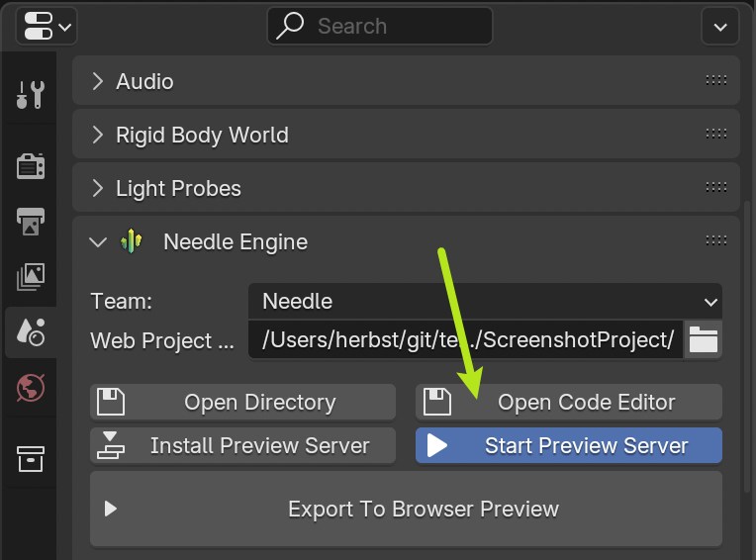Click the search magnifier icon
This screenshot has width=756, height=560.
pyautogui.click(x=289, y=26)
